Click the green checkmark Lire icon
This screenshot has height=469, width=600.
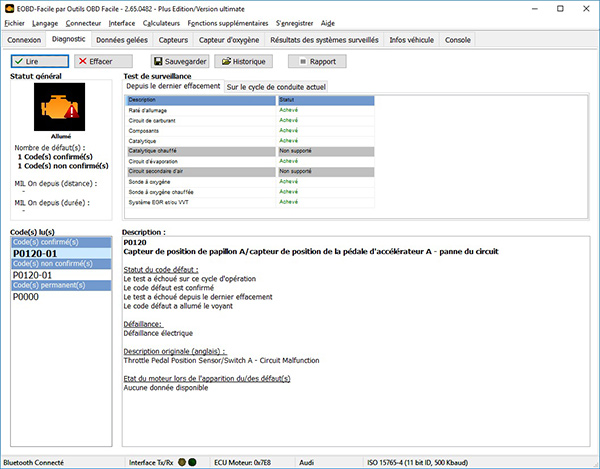pyautogui.click(x=19, y=61)
